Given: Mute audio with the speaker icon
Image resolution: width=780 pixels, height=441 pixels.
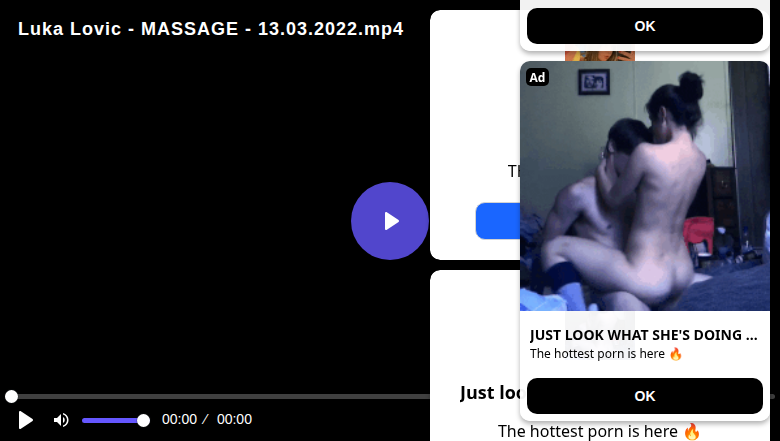Looking at the screenshot, I should click(x=61, y=420).
